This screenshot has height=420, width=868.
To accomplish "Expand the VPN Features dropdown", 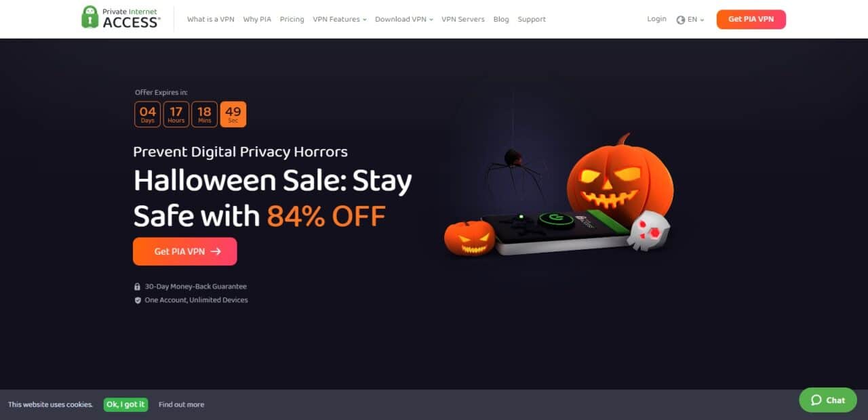I will coord(339,19).
